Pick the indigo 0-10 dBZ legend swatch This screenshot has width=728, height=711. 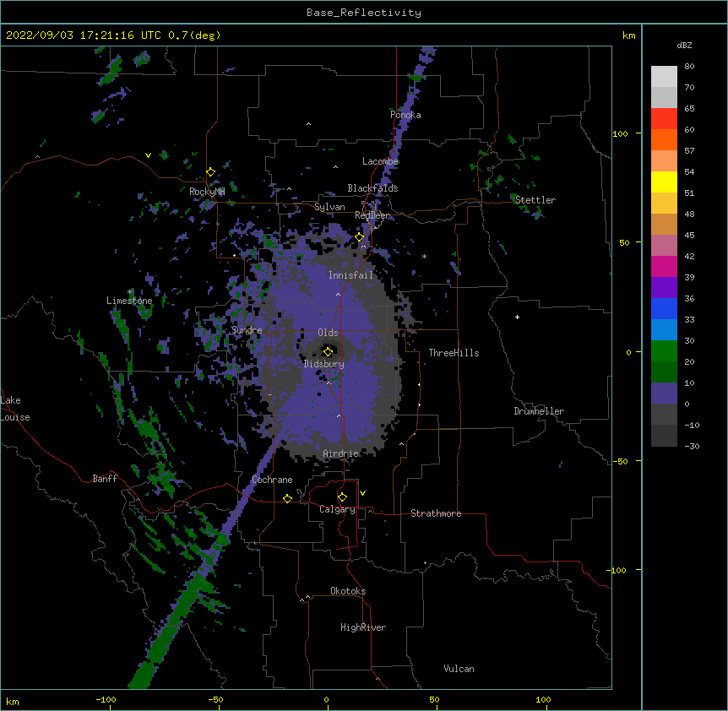point(664,393)
